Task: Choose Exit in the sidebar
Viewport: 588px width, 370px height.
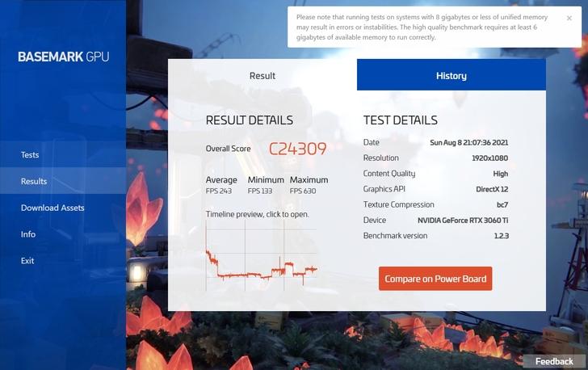Action: coord(63,260)
